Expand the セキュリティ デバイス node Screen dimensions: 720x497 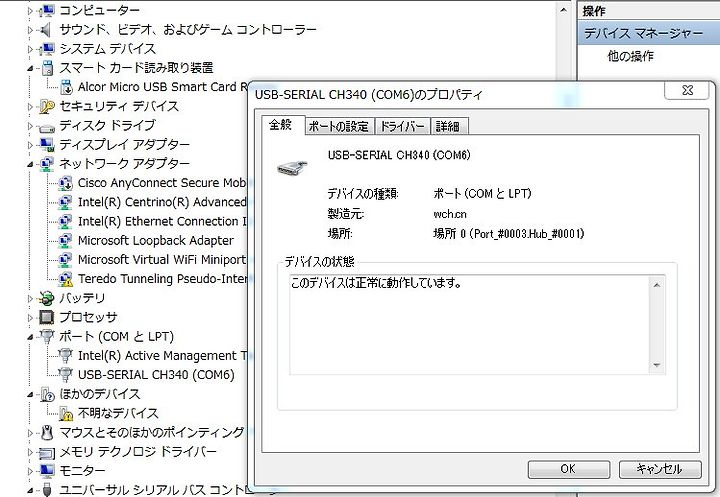31,107
